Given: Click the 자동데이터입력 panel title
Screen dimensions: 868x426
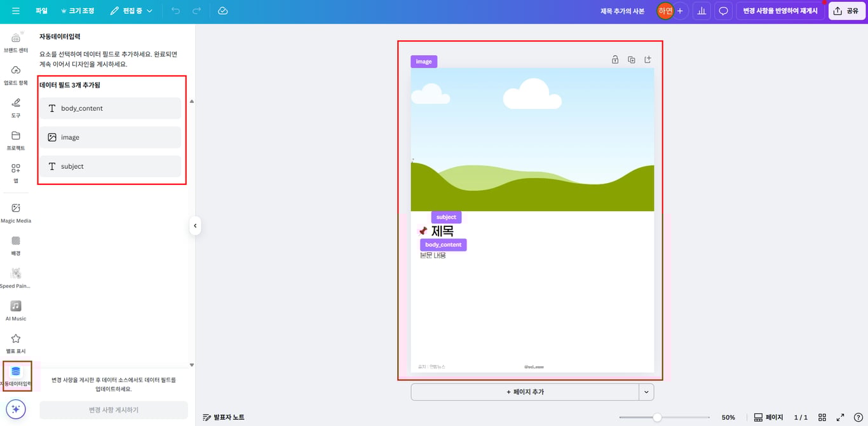Looking at the screenshot, I should click(x=60, y=37).
